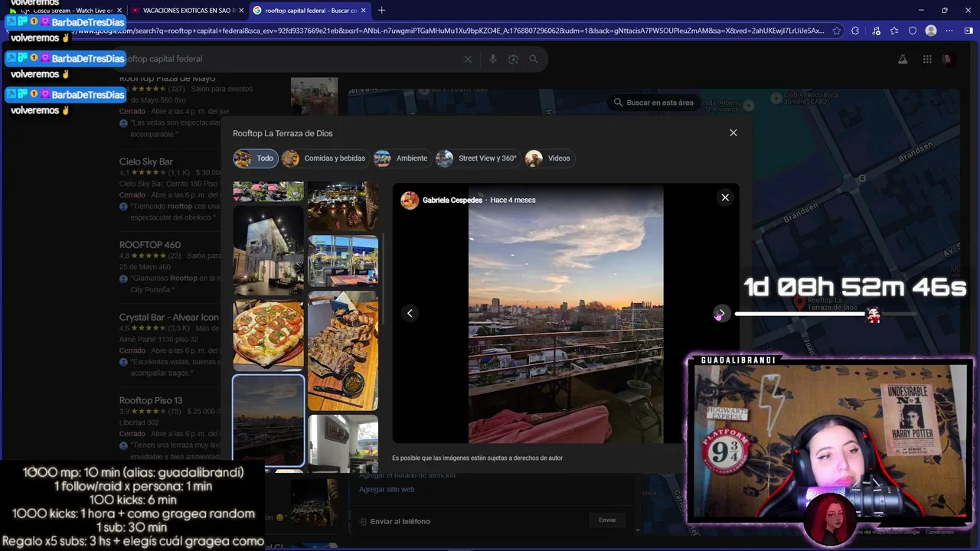Open Google account avatar on the results page

pyautogui.click(x=949, y=59)
